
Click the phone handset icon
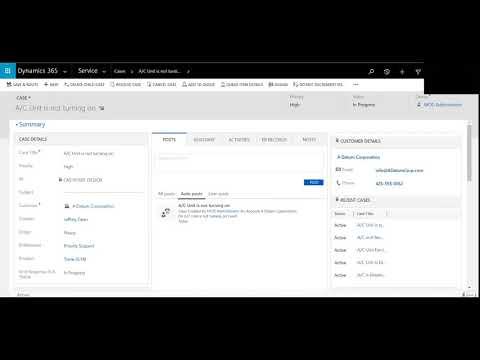click(x=338, y=183)
